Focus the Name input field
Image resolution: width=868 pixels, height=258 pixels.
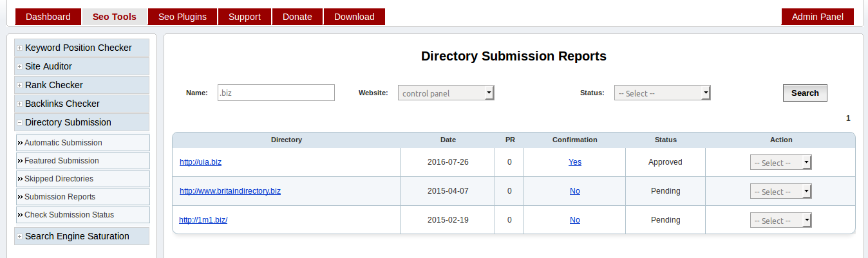(276, 93)
